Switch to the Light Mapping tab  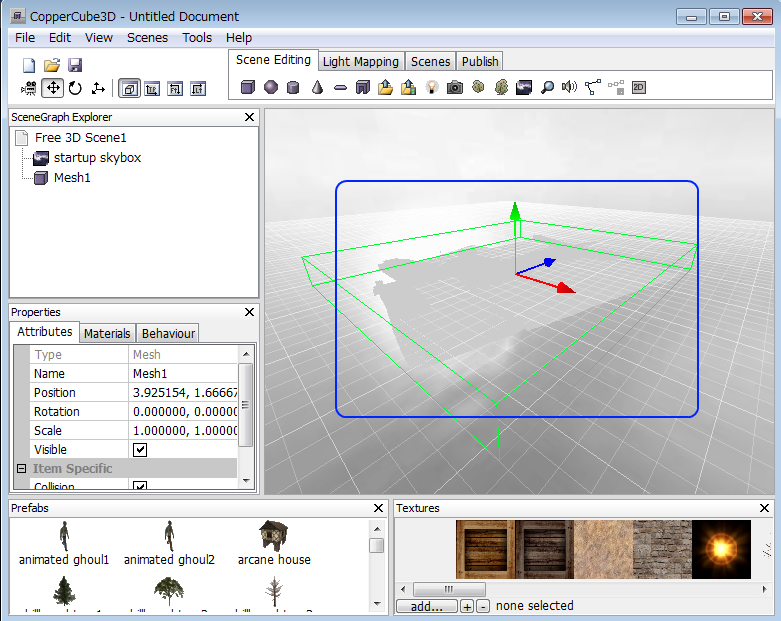(x=361, y=61)
